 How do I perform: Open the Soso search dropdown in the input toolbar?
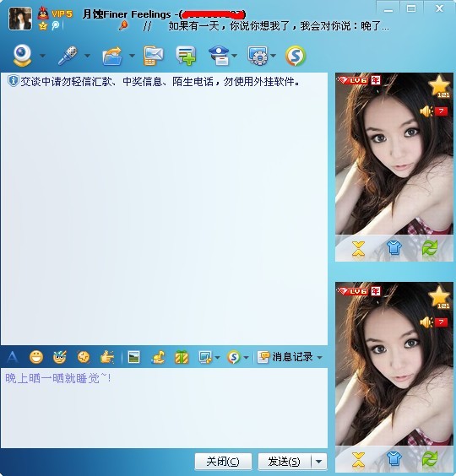246,358
